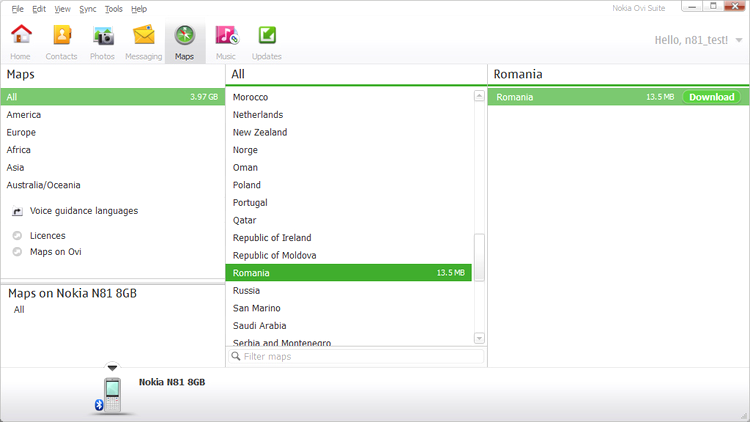Screen dimensions: 750x422
Task: Click the country list scrollbar thumb
Action: [x=479, y=257]
